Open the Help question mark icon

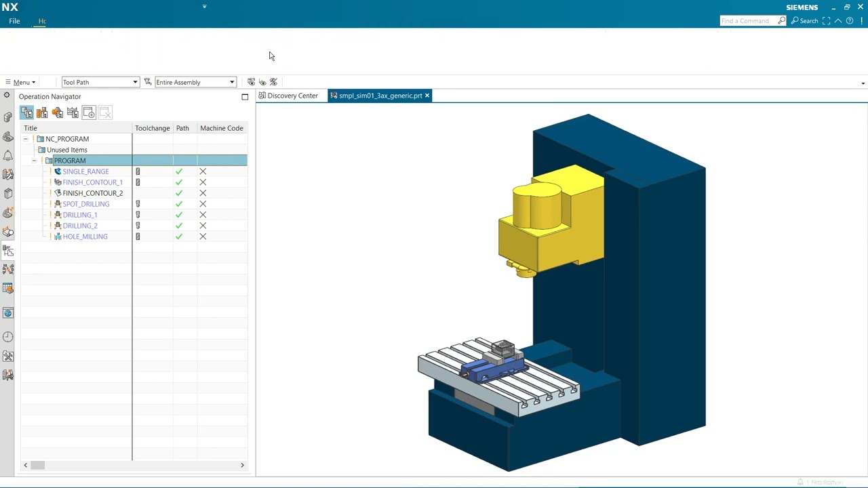click(x=850, y=21)
